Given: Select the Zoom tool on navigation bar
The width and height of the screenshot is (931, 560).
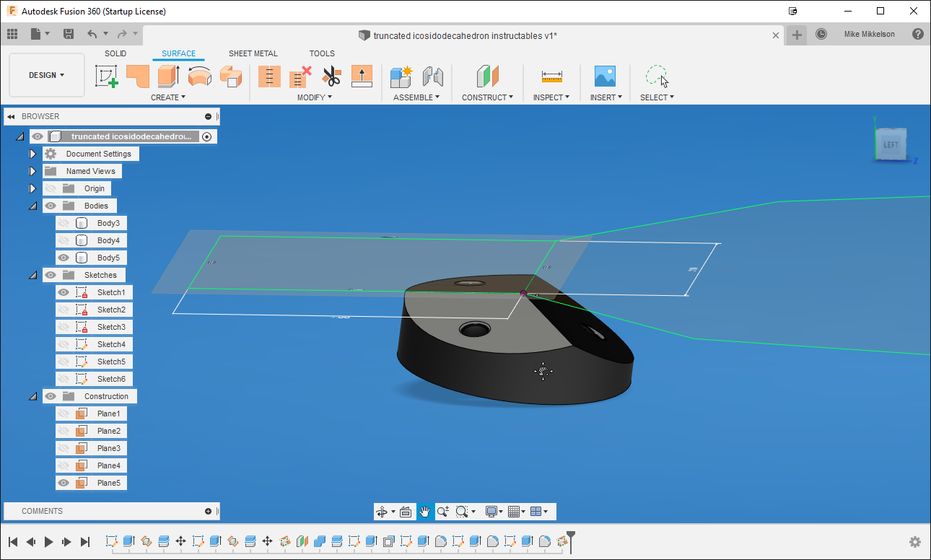Looking at the screenshot, I should point(442,511).
